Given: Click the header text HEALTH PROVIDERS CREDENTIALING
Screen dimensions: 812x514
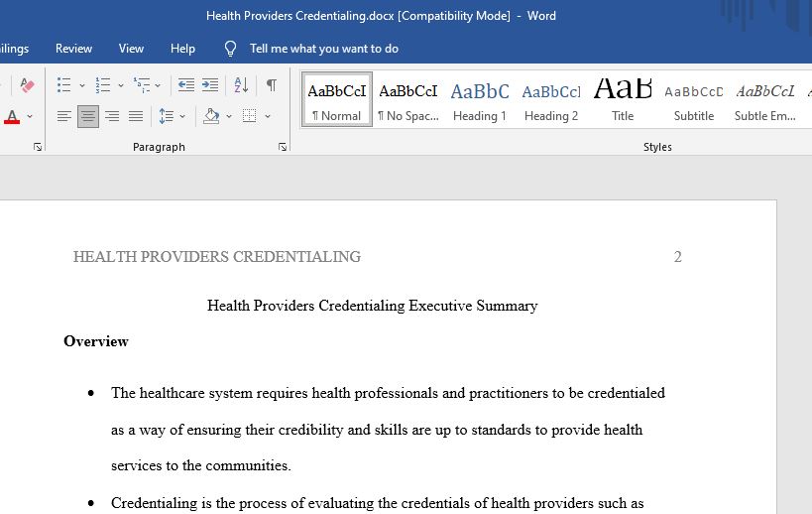Looking at the screenshot, I should pos(217,257).
